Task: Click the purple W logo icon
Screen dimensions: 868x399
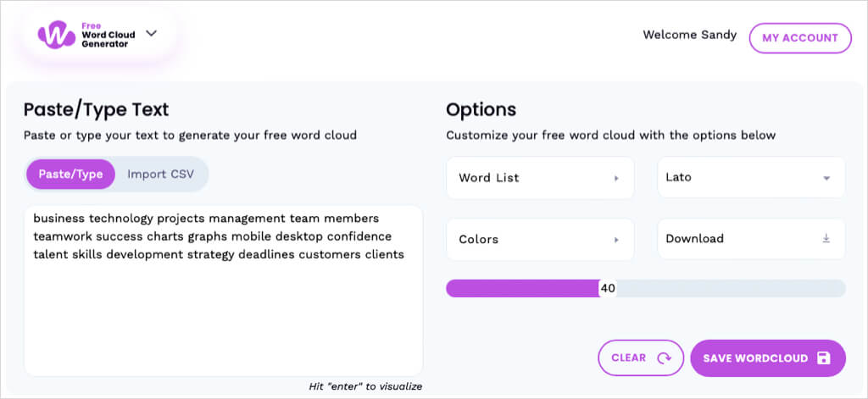Action: click(x=57, y=35)
